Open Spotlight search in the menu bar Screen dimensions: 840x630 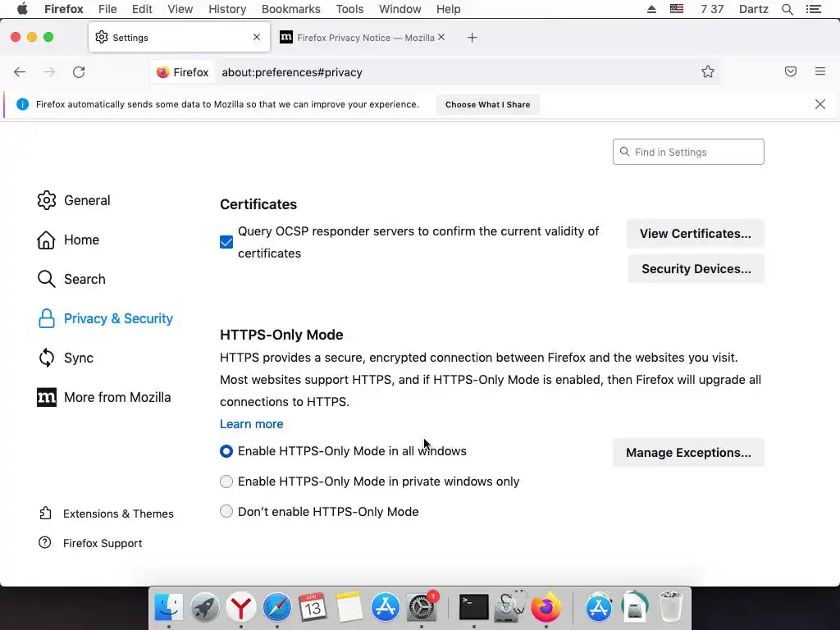tap(787, 9)
